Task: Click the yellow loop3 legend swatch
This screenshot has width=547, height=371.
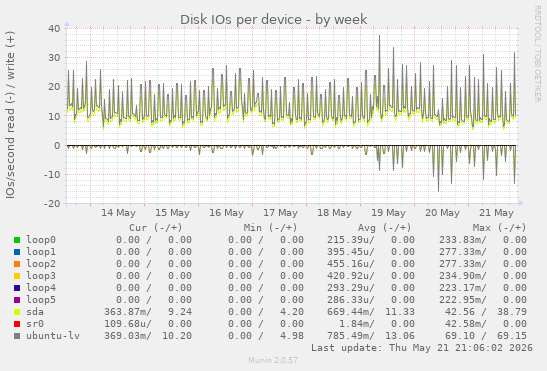Action: [x=17, y=276]
